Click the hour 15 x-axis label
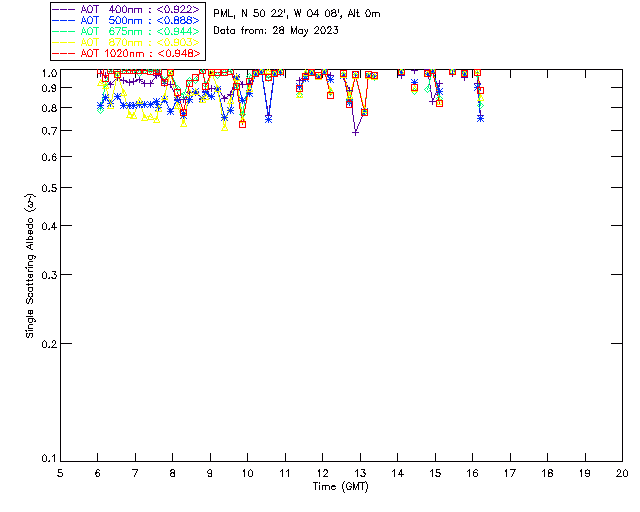 435,473
